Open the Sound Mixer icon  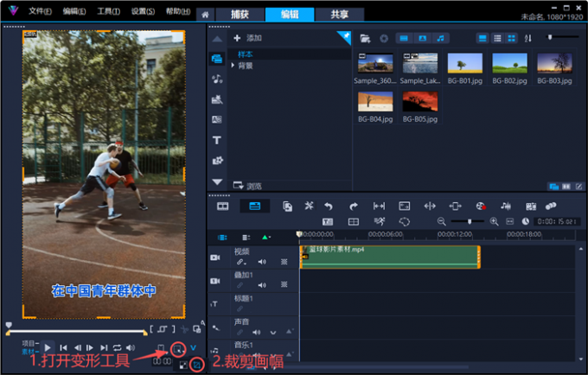506,206
